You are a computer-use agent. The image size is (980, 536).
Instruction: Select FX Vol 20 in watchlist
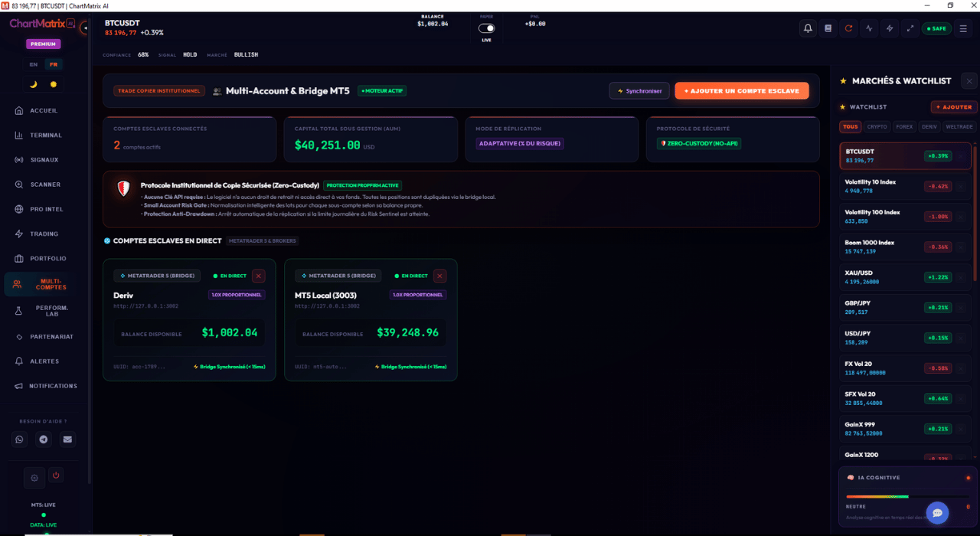tap(905, 368)
